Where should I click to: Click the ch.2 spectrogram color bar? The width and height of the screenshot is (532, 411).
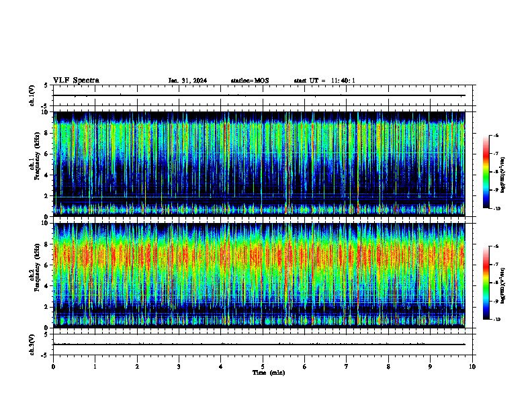pos(486,283)
